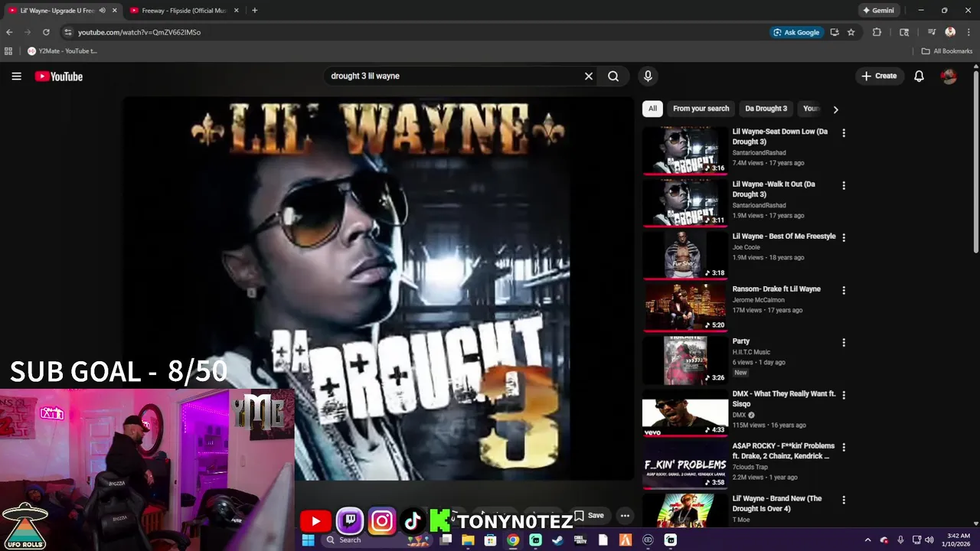Open options menu for F**kin' Problems video

(844, 447)
